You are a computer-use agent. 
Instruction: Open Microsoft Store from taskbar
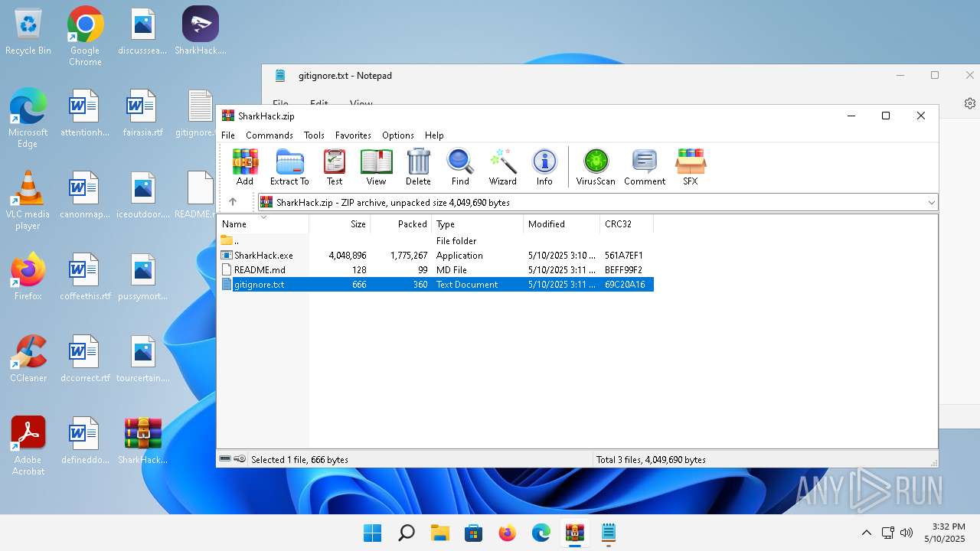click(474, 533)
